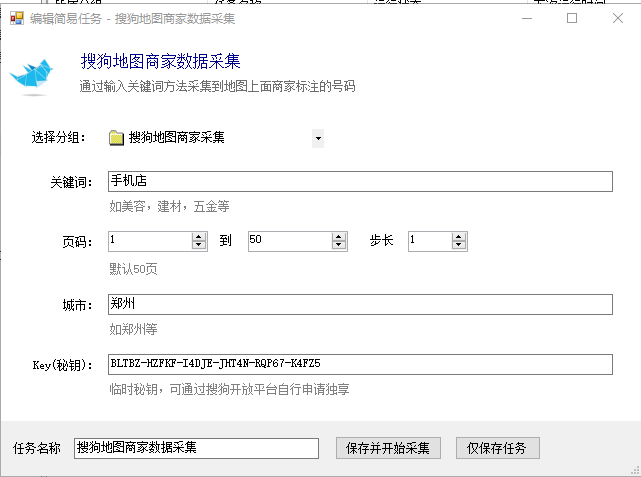Focus the 城市 field containing 郑州

[x=360, y=305]
